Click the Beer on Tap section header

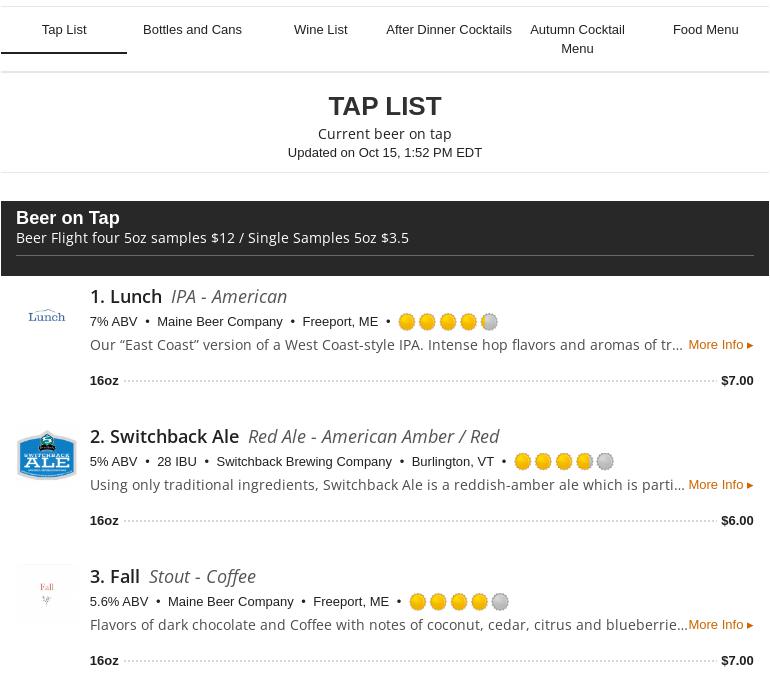point(68,218)
